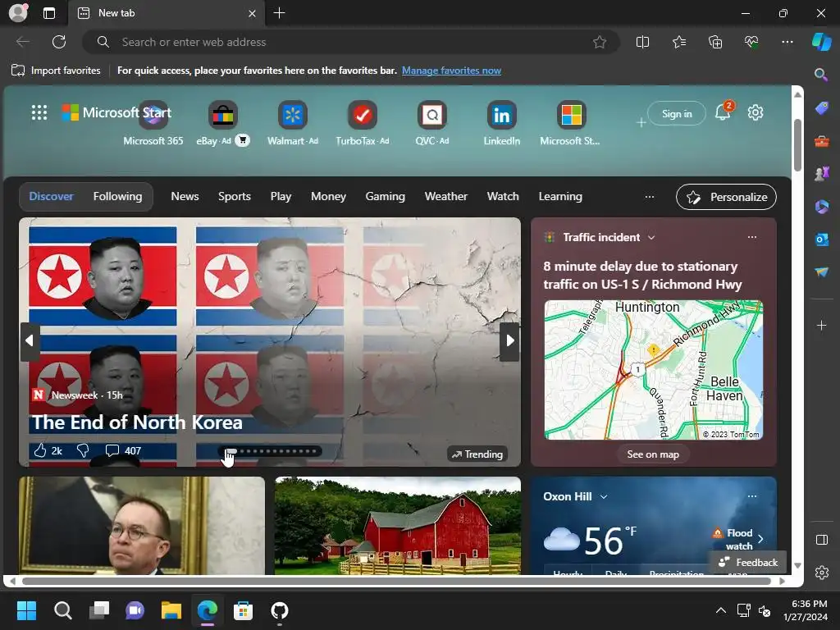Expand the Oxon Hill location dropdown
The height and width of the screenshot is (630, 840).
point(604,496)
